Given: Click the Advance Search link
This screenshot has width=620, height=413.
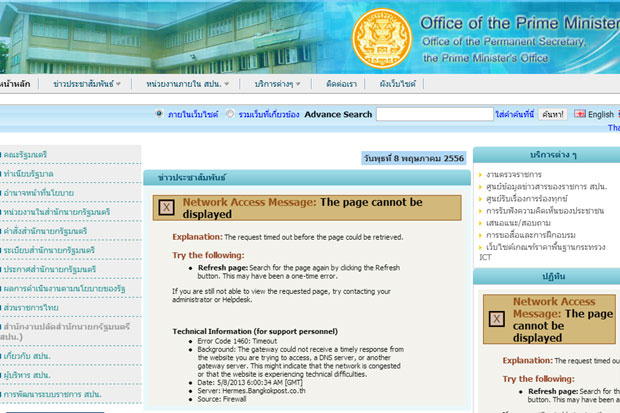Looking at the screenshot, I should pos(338,115).
